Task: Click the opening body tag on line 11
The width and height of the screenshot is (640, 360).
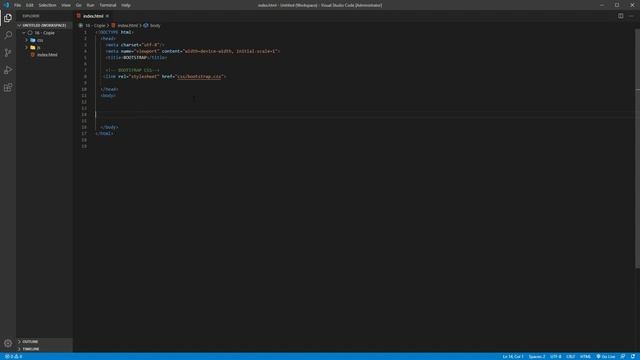Action: coord(108,96)
